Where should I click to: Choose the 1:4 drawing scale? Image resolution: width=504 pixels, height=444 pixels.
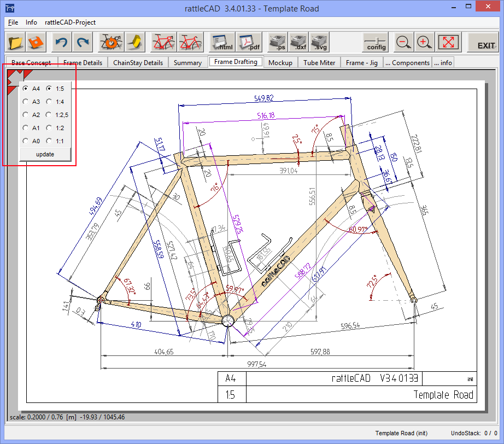[55, 102]
